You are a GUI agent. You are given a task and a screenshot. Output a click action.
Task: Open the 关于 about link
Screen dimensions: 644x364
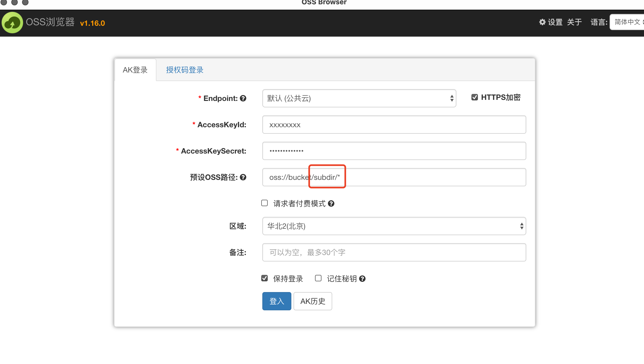click(574, 22)
